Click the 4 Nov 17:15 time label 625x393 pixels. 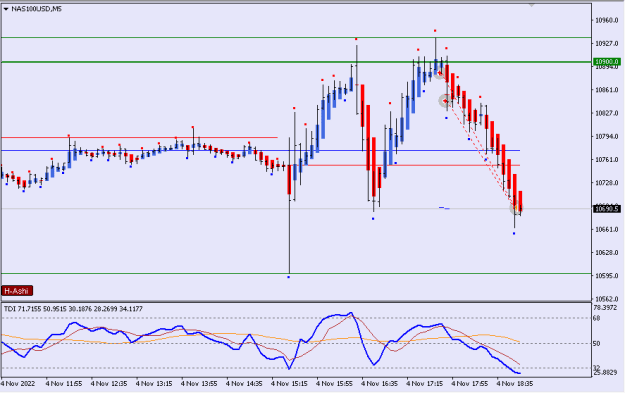pyautogui.click(x=424, y=384)
